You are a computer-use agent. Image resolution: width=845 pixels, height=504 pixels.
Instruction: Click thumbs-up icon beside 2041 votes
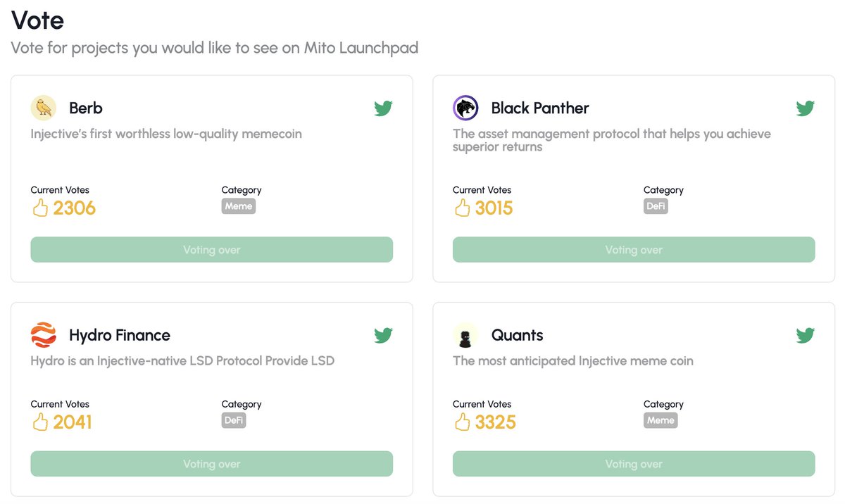[40, 422]
